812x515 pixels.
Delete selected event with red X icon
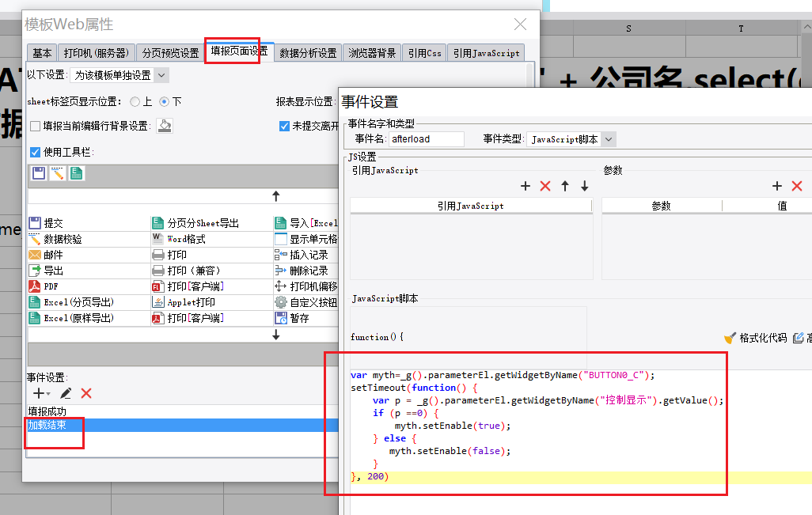coord(86,393)
